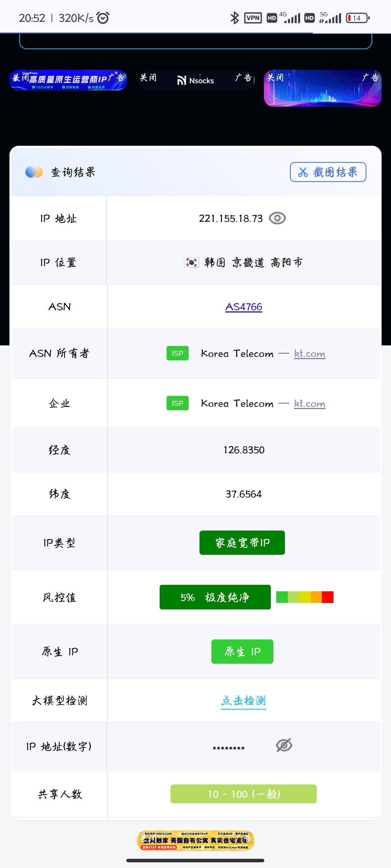Tap the 截图结果 screenshot button
Image resolution: width=391 pixels, height=868 pixels.
[x=328, y=172]
